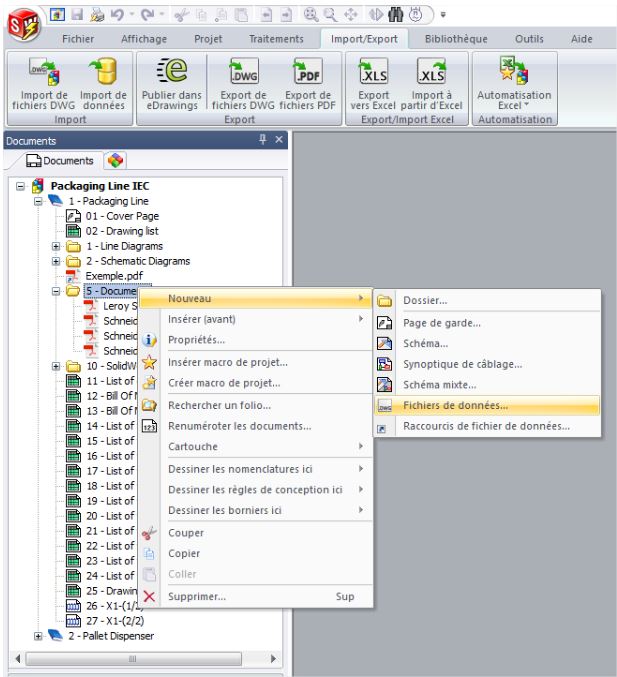The image size is (617, 677).
Task: Click Supprimer... in the context menu
Action: (256, 597)
